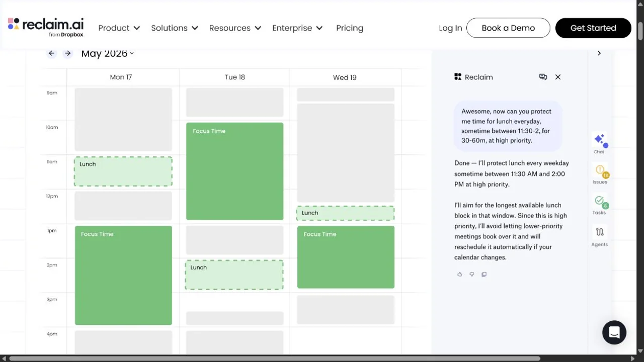Give thumbs up to the response
Screen dimensions: 644x362
459,275
